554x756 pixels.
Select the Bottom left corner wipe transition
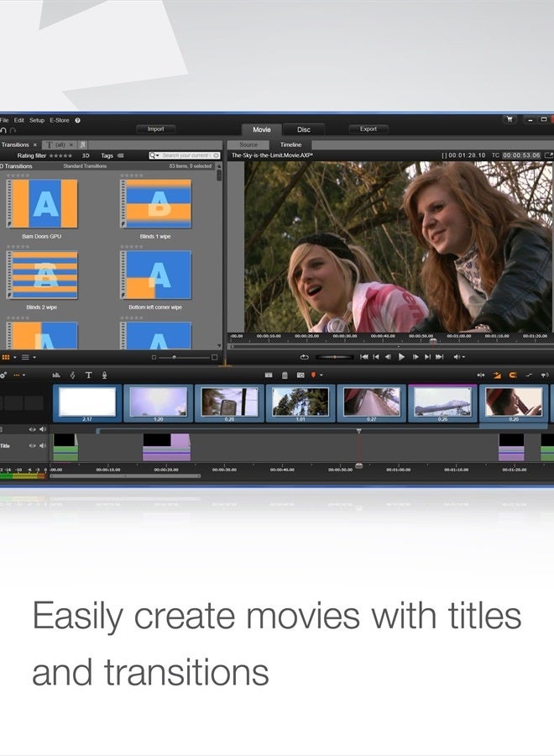point(155,275)
